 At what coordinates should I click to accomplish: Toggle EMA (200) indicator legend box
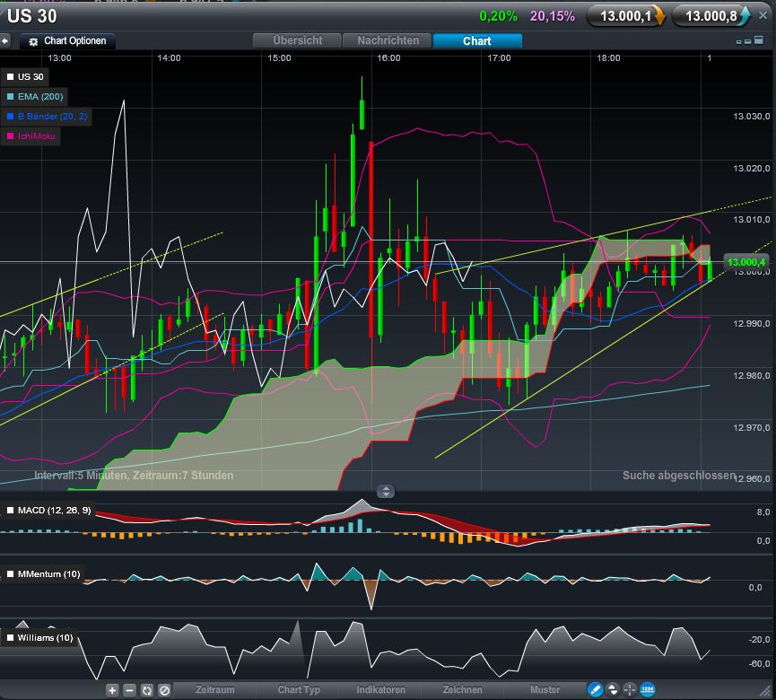tap(10, 97)
